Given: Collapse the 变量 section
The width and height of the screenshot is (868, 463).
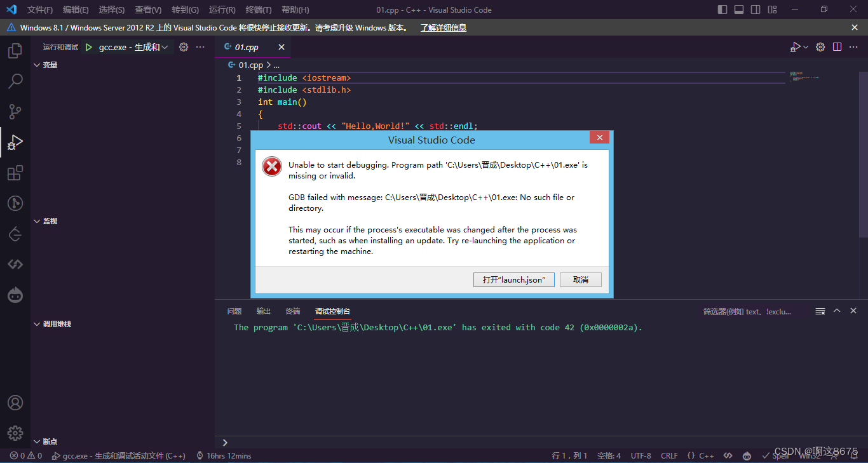Looking at the screenshot, I should click(x=46, y=65).
